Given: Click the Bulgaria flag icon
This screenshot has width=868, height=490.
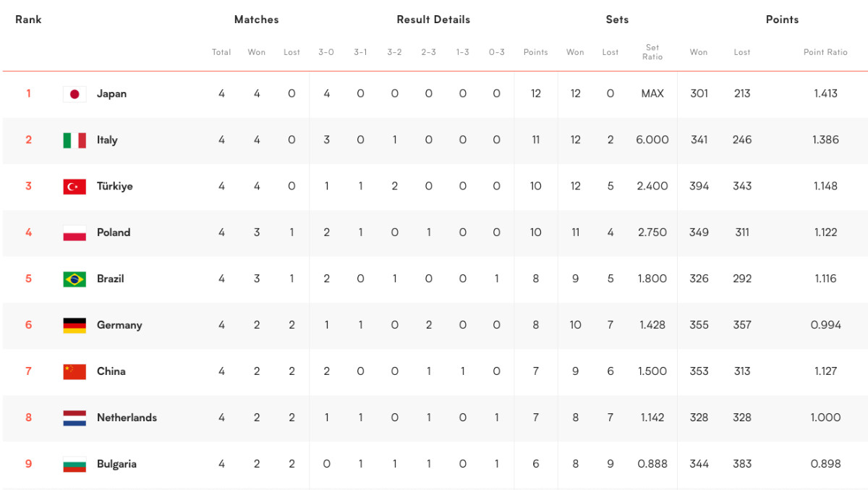Looking at the screenshot, I should (x=75, y=465).
